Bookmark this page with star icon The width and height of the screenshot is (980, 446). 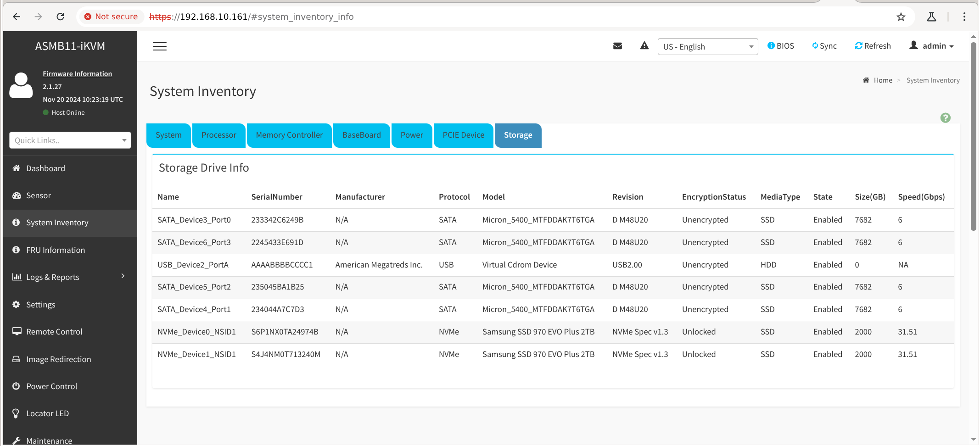coord(901,17)
